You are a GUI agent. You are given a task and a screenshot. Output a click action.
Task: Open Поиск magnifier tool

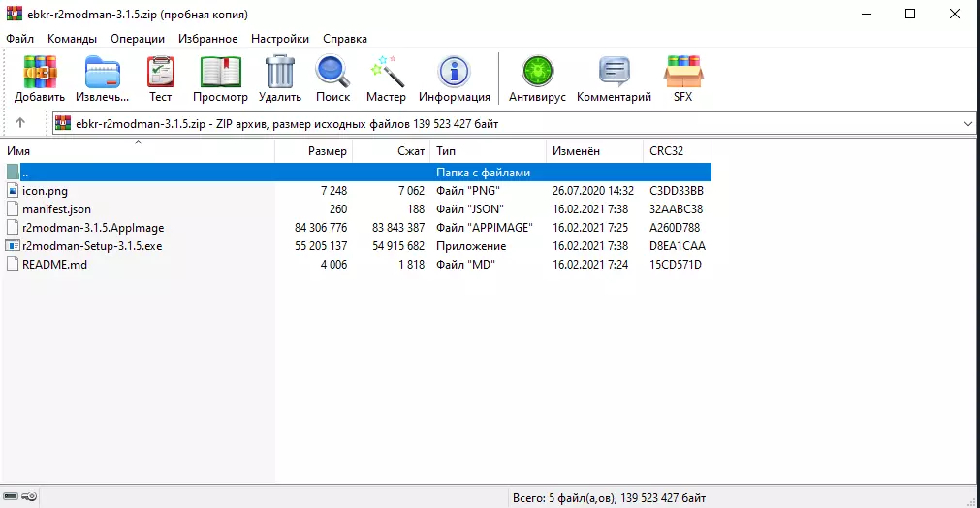332,72
